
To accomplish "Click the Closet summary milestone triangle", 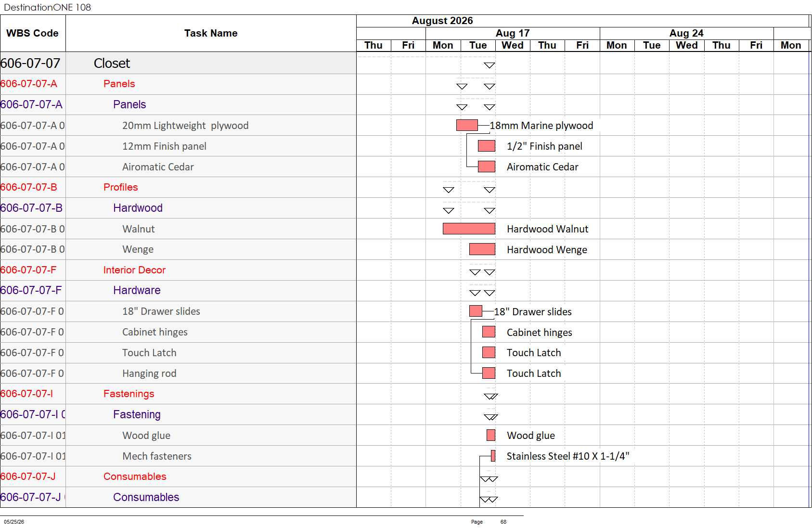I will (490, 65).
